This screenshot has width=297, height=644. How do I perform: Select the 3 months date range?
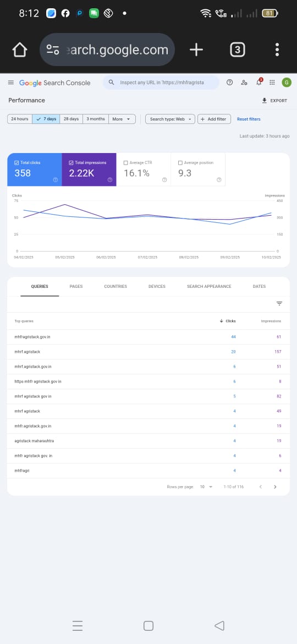(96, 119)
